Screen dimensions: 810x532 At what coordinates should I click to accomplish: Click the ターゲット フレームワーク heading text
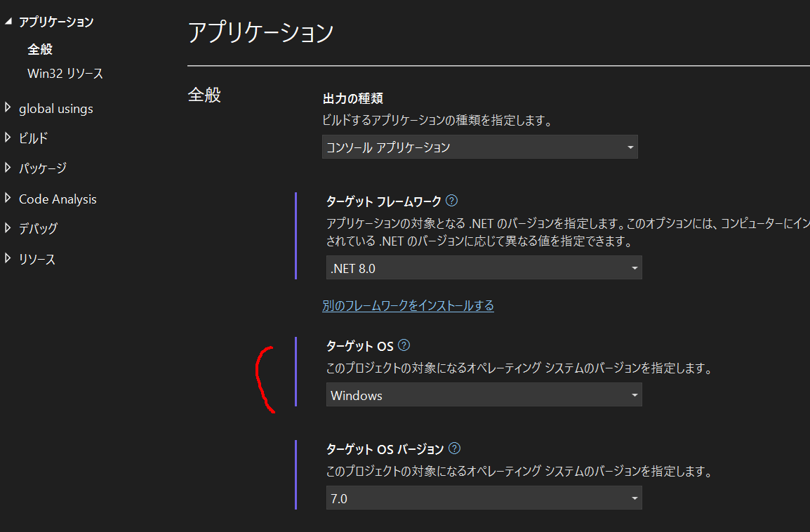pyautogui.click(x=384, y=201)
